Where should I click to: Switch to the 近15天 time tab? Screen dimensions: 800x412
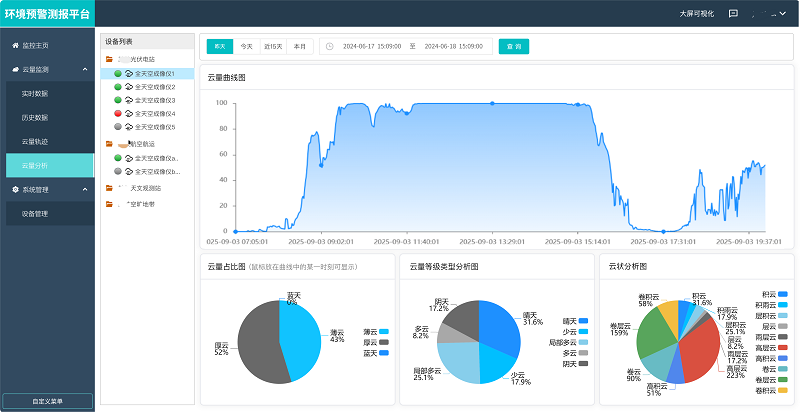tap(273, 46)
